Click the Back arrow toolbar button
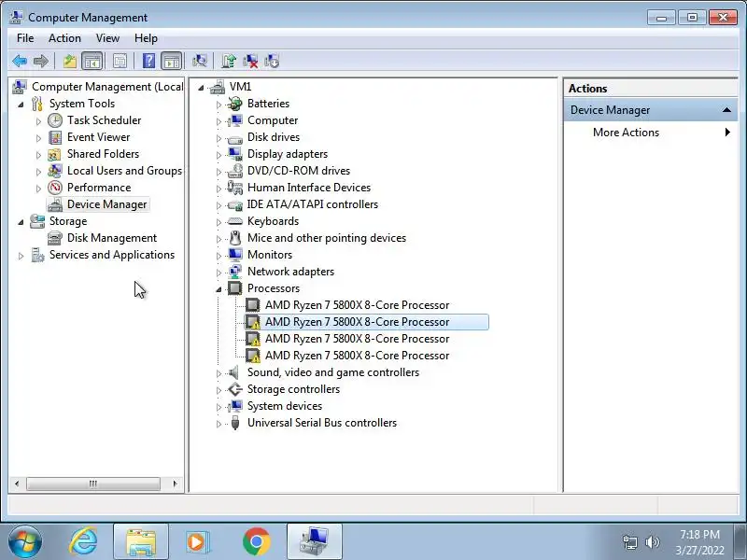This screenshot has width=747, height=560. point(20,61)
